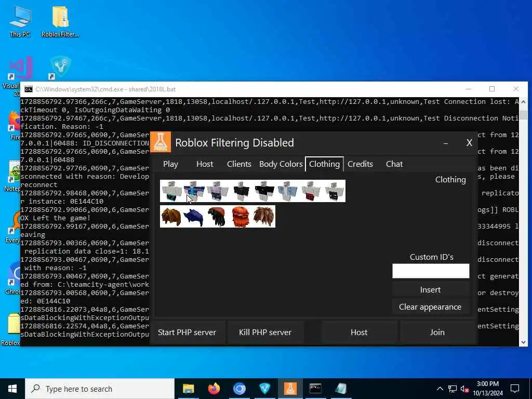Click the teal shield taskbar icon
532x399 pixels.
coord(264,389)
